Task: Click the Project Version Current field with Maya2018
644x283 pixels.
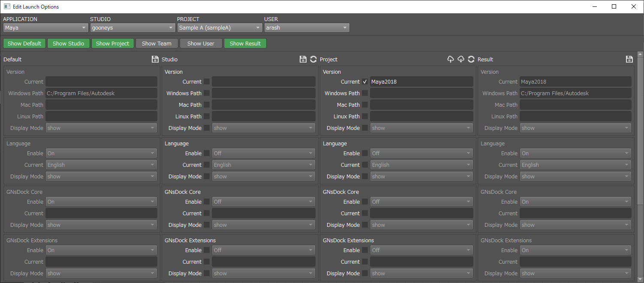Action: point(421,82)
